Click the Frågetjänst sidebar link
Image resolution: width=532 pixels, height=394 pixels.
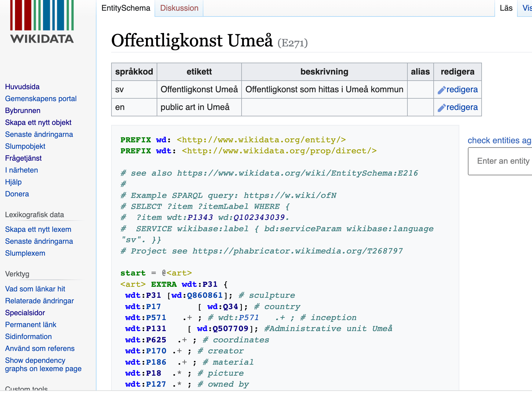coord(23,158)
